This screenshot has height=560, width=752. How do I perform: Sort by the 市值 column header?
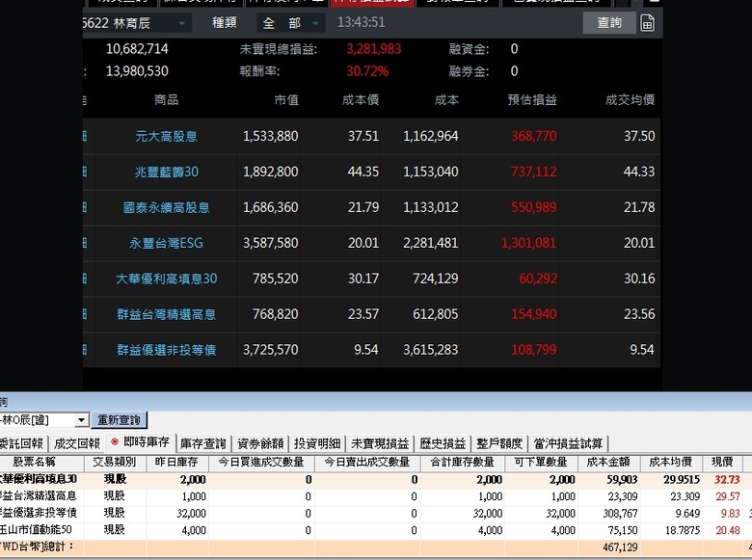click(286, 99)
